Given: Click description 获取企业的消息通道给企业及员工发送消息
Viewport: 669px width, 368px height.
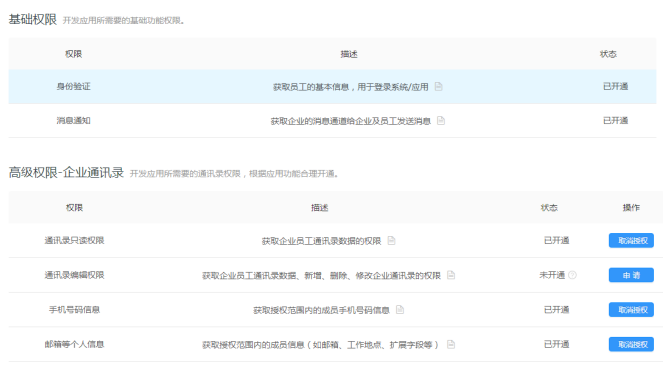Looking at the screenshot, I should pyautogui.click(x=351, y=121).
